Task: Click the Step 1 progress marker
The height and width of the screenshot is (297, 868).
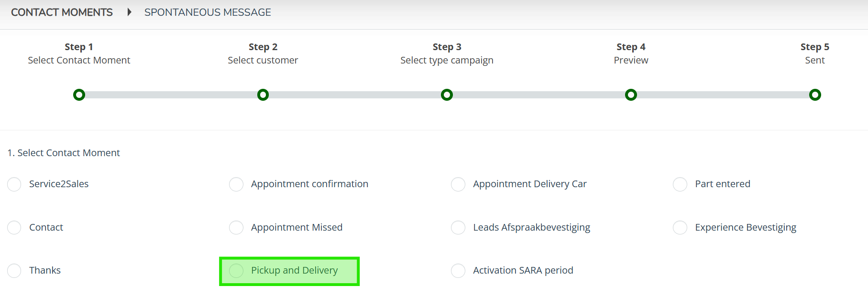Action: coord(79,95)
